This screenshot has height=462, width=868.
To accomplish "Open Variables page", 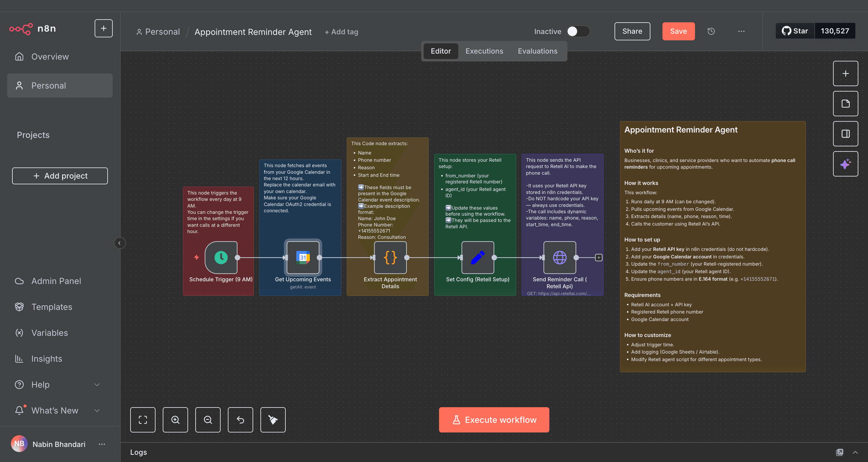I will coord(60,333).
